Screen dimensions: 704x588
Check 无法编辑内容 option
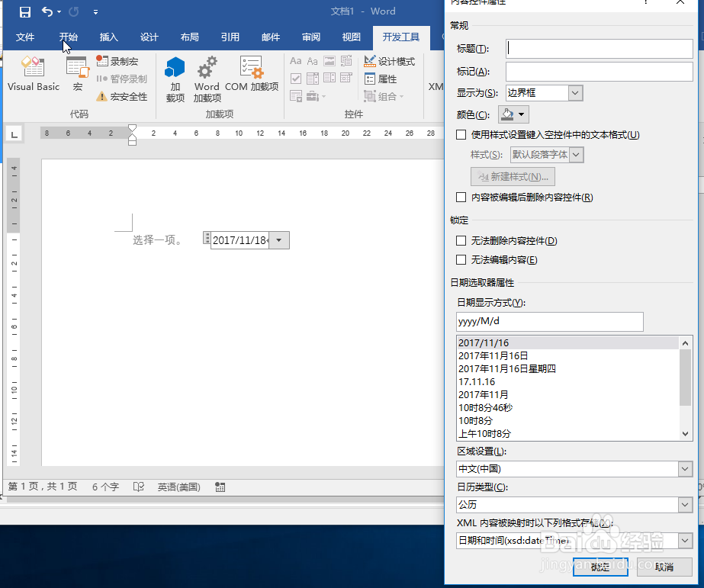(462, 260)
